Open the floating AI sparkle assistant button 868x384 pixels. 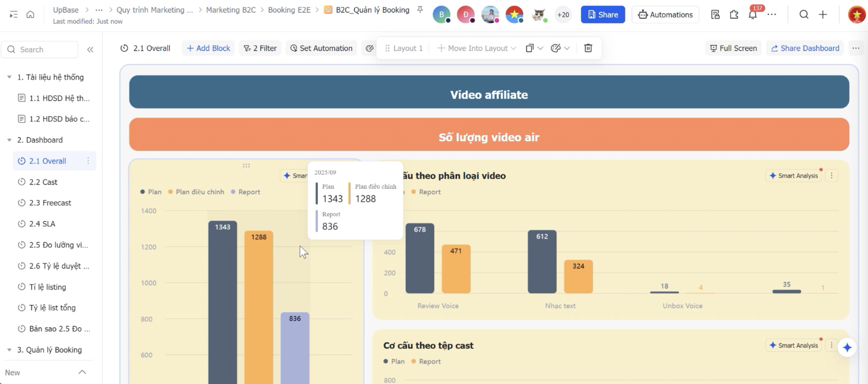click(x=847, y=347)
